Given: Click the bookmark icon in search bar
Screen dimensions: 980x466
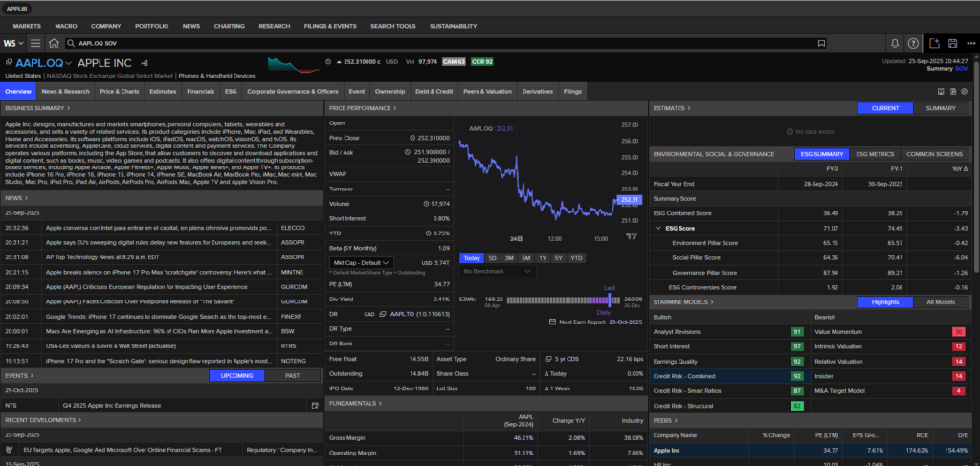Looking at the screenshot, I should coord(820,43).
